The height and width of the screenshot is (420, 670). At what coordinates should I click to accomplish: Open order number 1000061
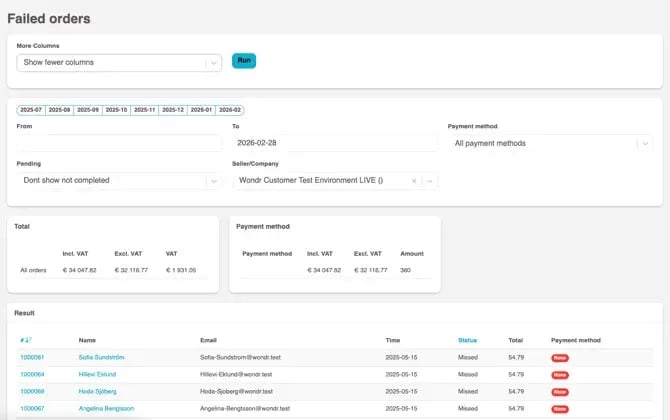(x=32, y=357)
